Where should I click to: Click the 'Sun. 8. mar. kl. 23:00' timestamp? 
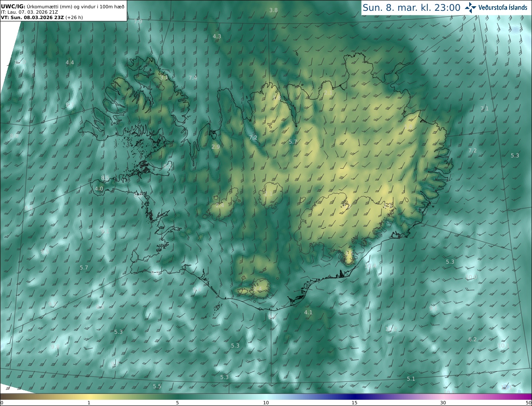(x=411, y=7)
